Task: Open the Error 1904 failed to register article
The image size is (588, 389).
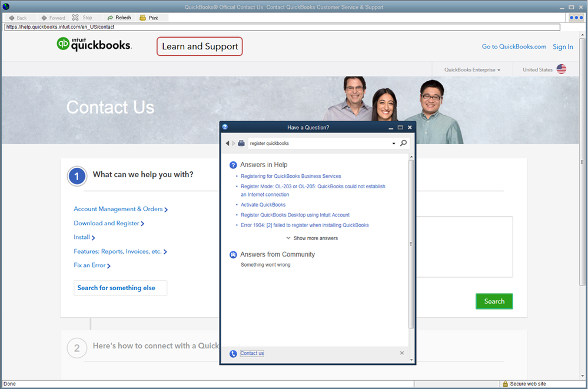Action: click(x=304, y=225)
